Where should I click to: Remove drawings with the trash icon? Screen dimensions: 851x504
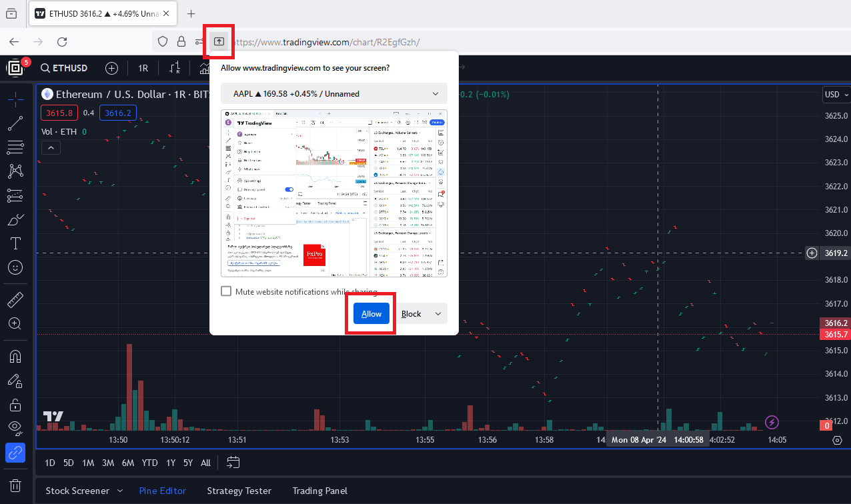(15, 485)
